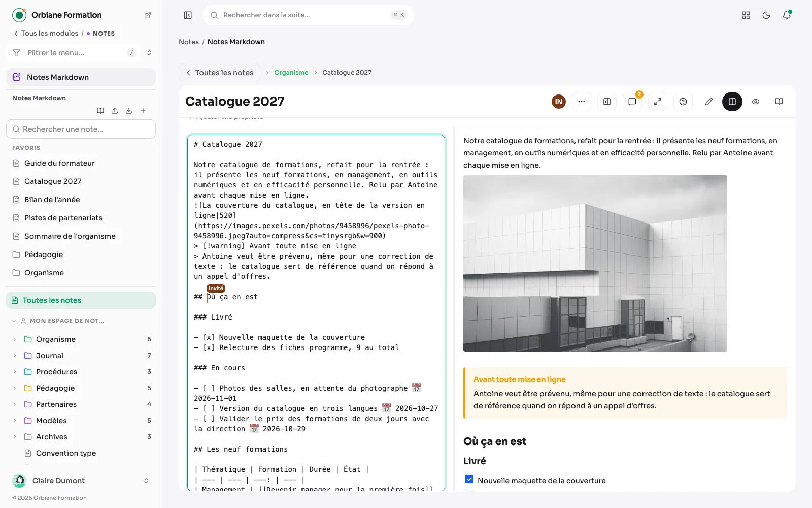
Task: Open the reading mode book icon in the note toolbar
Action: tap(779, 102)
